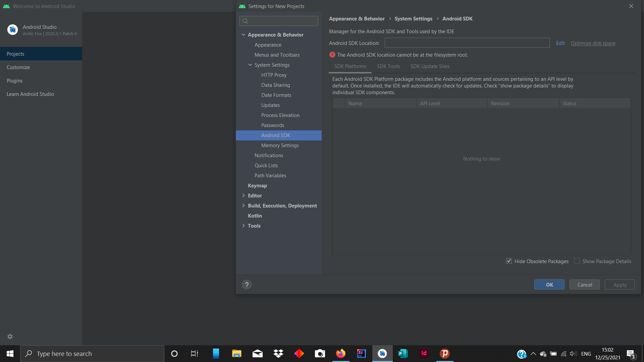
Task: Switch to the SDK Platforms tab
Action: [x=350, y=66]
